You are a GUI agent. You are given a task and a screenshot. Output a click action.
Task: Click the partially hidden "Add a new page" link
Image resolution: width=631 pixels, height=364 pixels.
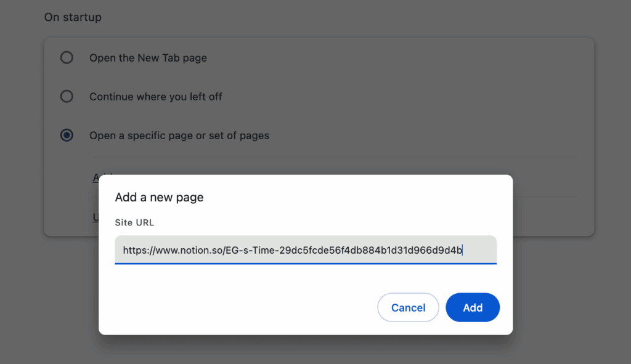(96, 177)
